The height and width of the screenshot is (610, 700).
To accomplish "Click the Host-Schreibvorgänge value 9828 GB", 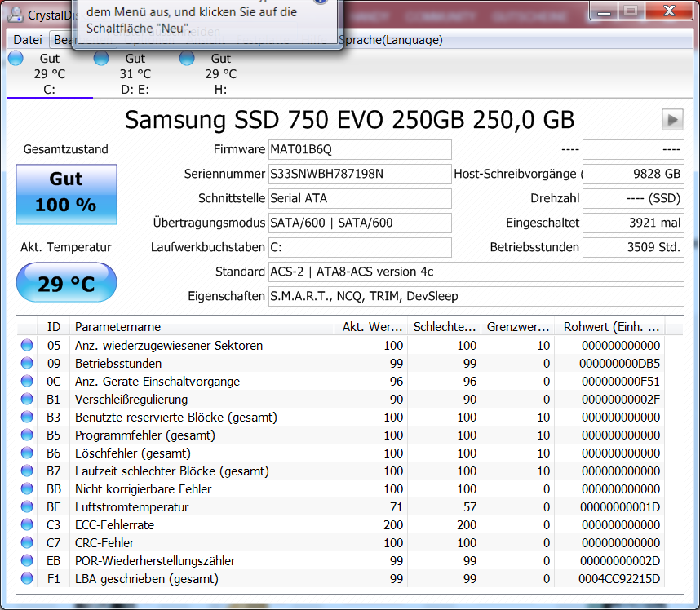I will tap(633, 174).
